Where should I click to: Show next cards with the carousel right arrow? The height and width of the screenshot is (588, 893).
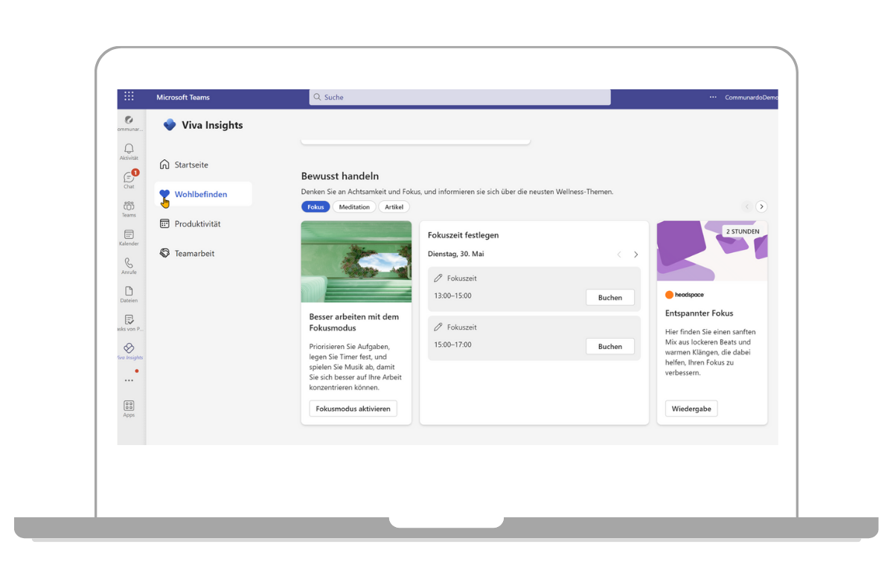761,207
